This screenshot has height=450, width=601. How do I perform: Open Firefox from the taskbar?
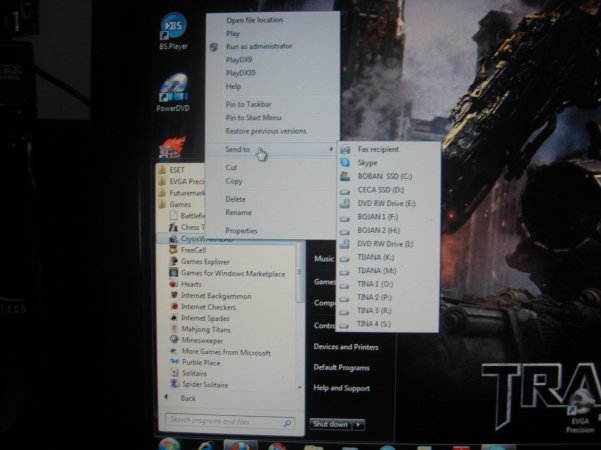(241, 446)
